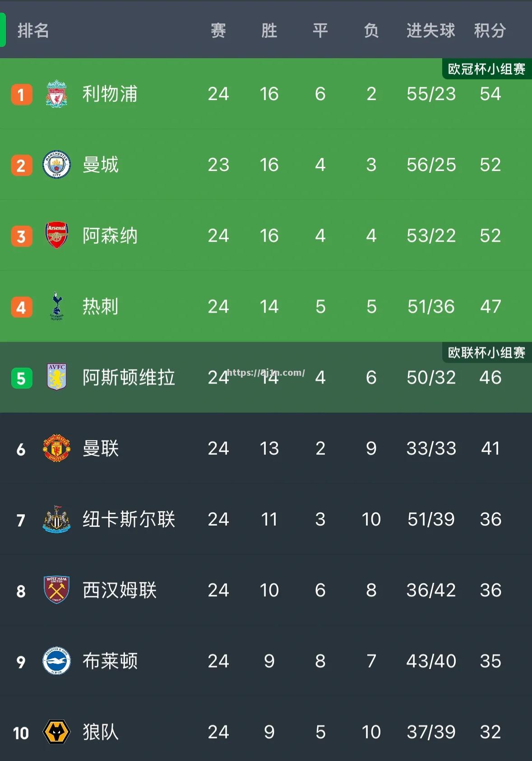Select the Manchester City badge
Screen dimensions: 532x761
(56, 165)
